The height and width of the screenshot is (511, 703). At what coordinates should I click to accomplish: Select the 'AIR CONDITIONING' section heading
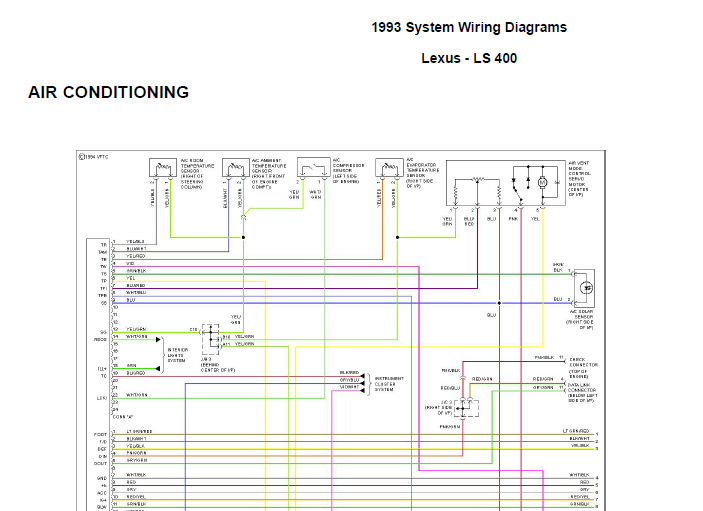(x=108, y=92)
